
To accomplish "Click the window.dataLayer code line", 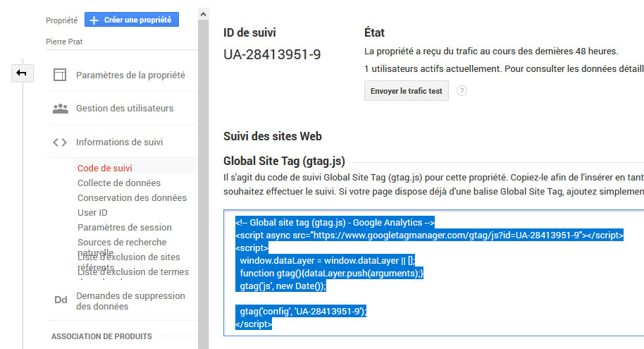I will coord(328,261).
